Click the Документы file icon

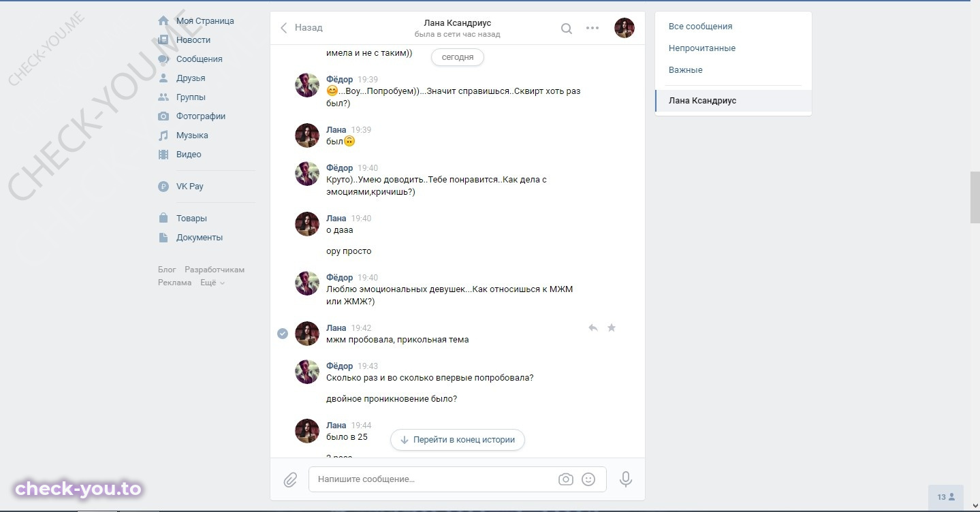(163, 238)
